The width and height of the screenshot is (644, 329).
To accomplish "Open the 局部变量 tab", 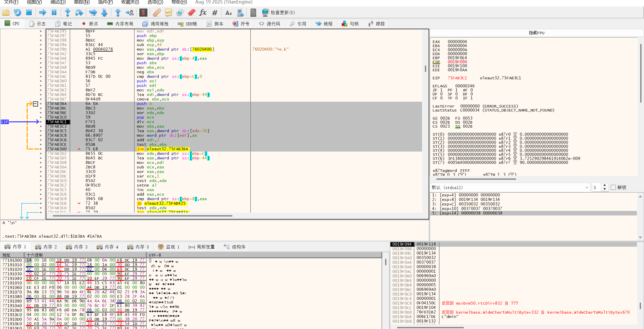I will click(202, 247).
